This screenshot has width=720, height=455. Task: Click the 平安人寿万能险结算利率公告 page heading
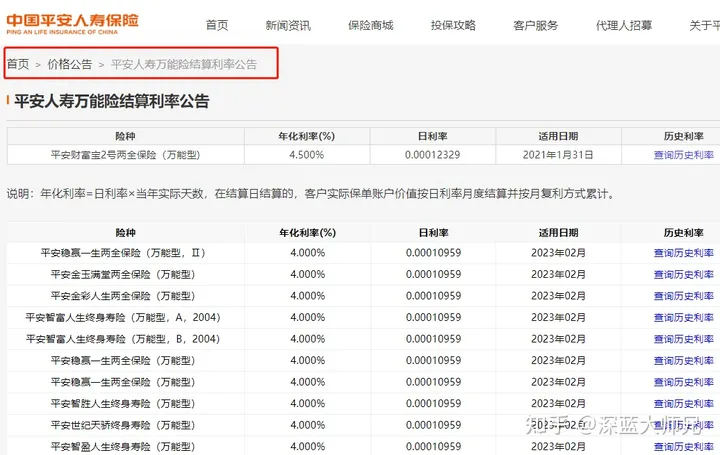point(111,101)
